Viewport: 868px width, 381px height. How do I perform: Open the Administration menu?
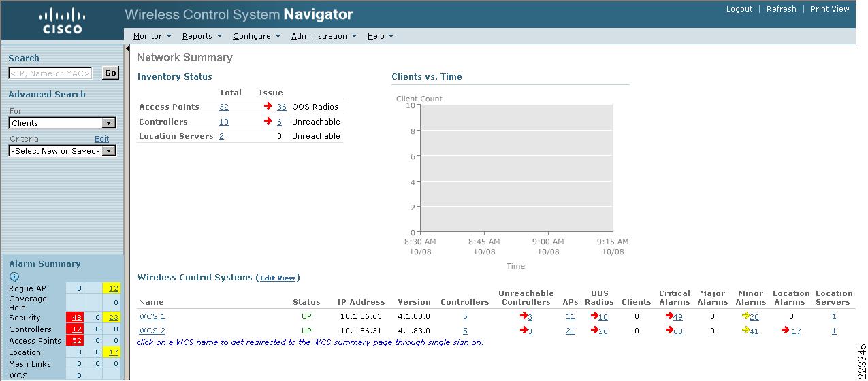point(324,36)
